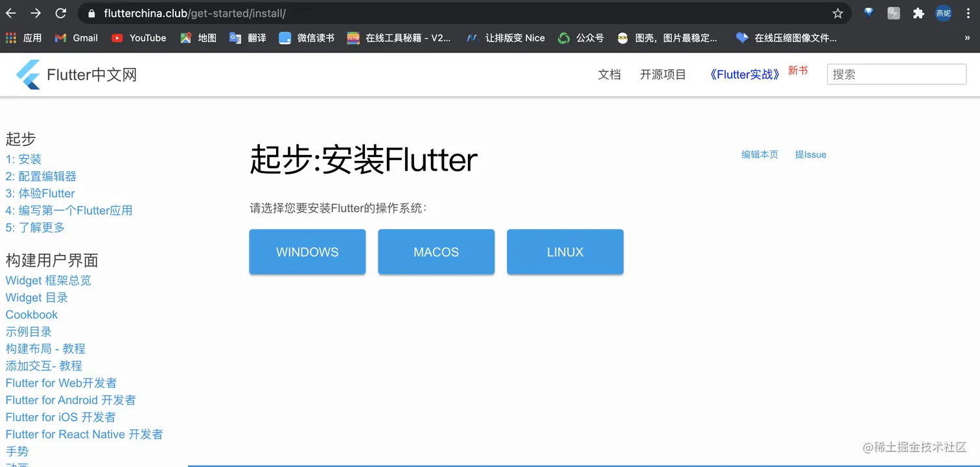Click the gray lightning extension icon
Viewport: 980px width, 467px height.
coord(894,13)
